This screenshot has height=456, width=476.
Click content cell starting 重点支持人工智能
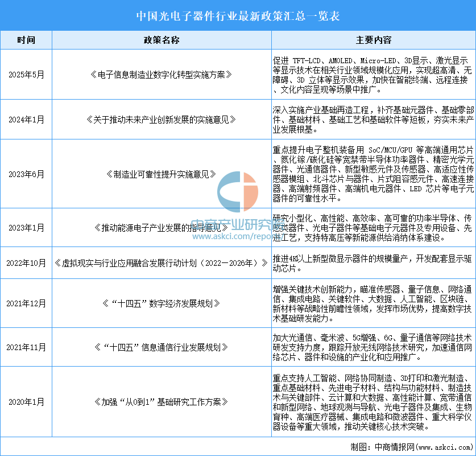pyautogui.click(x=374, y=402)
